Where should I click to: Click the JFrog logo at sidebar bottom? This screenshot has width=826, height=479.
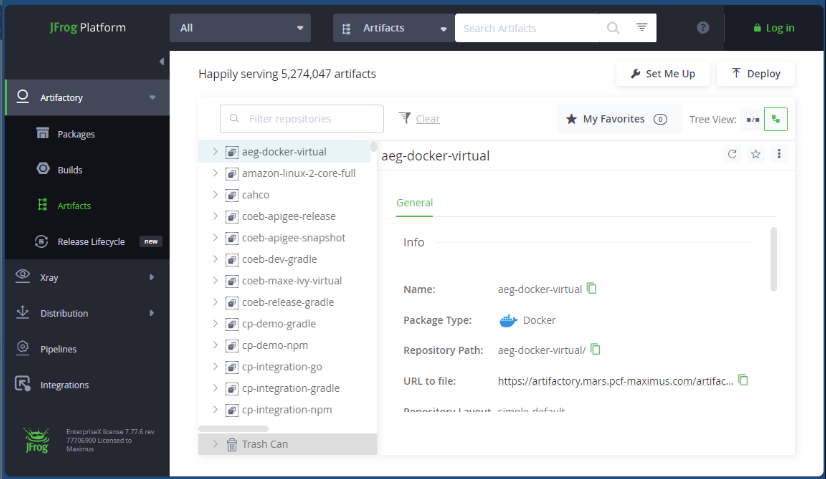pos(37,440)
